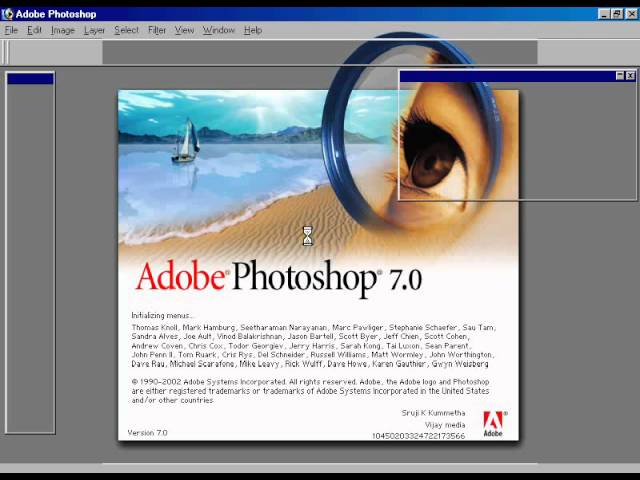This screenshot has height=480, width=640.
Task: Restore the Adobe Photoshop main window
Action: click(x=617, y=14)
